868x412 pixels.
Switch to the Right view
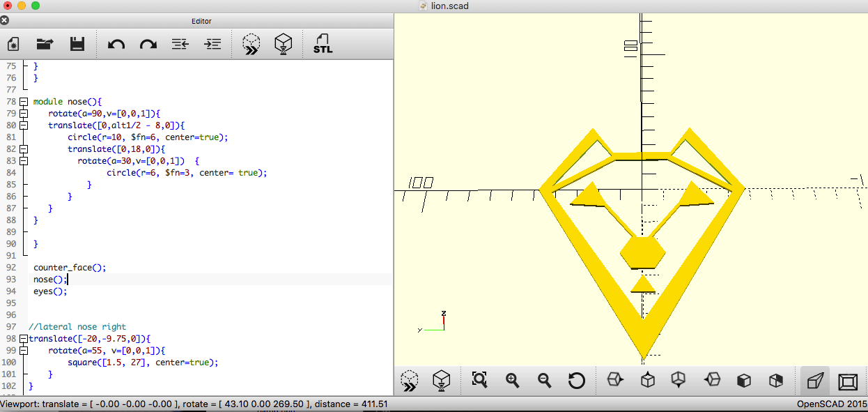click(615, 381)
